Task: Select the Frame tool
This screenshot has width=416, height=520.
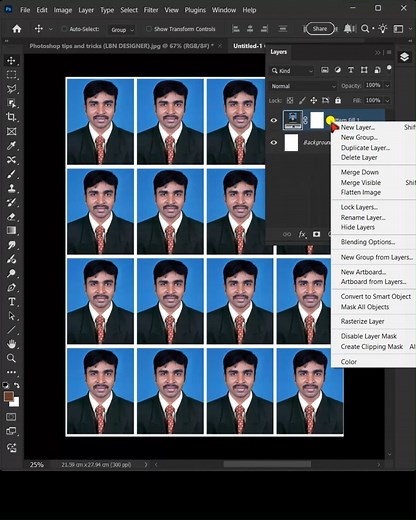Action: coord(11,131)
